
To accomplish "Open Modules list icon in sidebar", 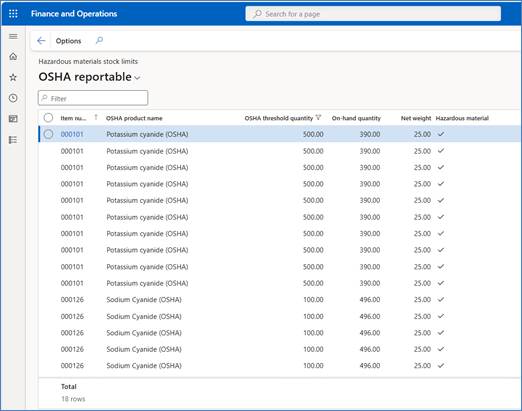I will (13, 140).
